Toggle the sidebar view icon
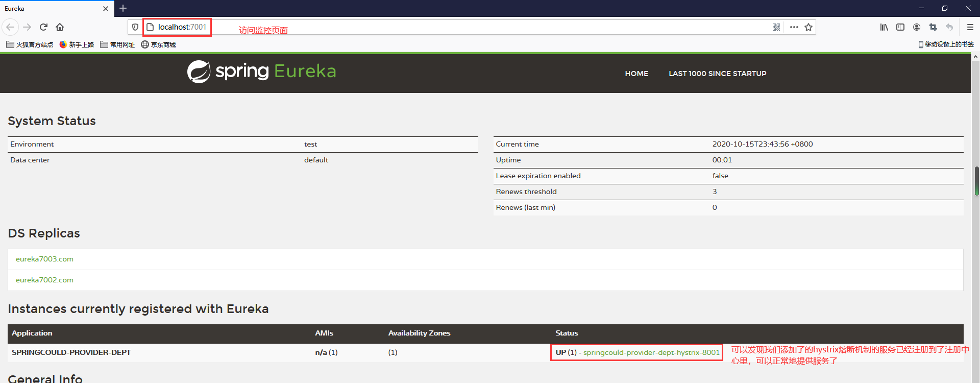This screenshot has width=980, height=383. click(x=900, y=27)
